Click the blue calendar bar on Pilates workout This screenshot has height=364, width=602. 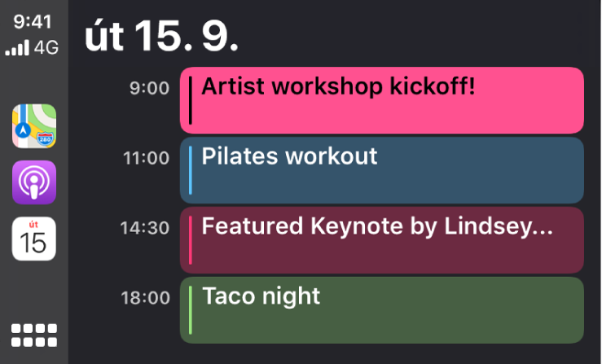(191, 170)
